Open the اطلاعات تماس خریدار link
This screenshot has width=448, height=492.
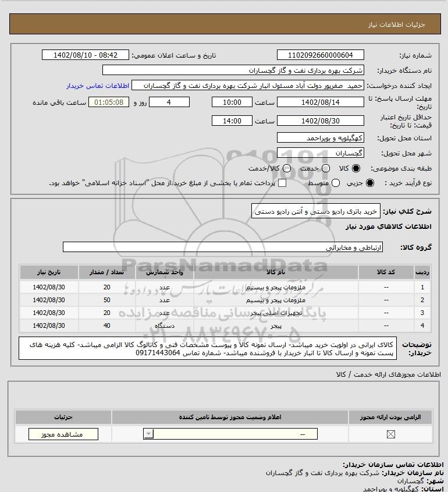point(98,86)
